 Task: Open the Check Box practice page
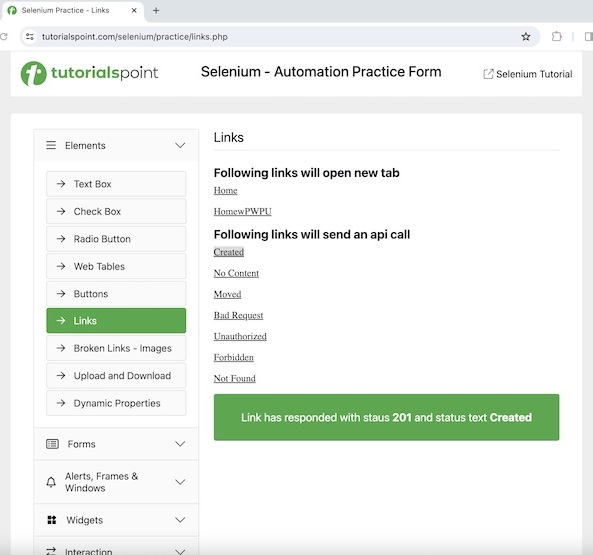[116, 211]
